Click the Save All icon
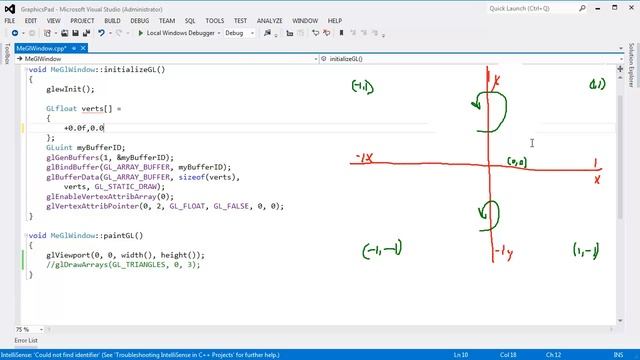 [x=86, y=33]
